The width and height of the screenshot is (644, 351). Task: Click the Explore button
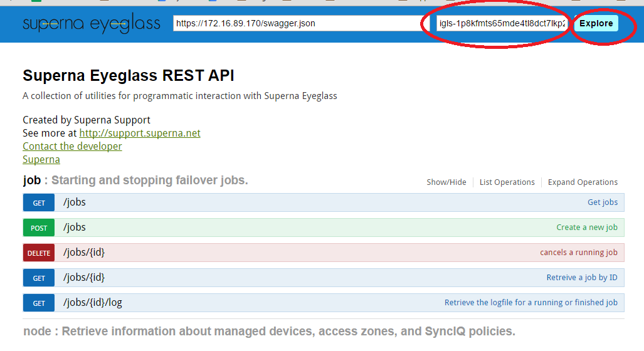click(x=596, y=23)
